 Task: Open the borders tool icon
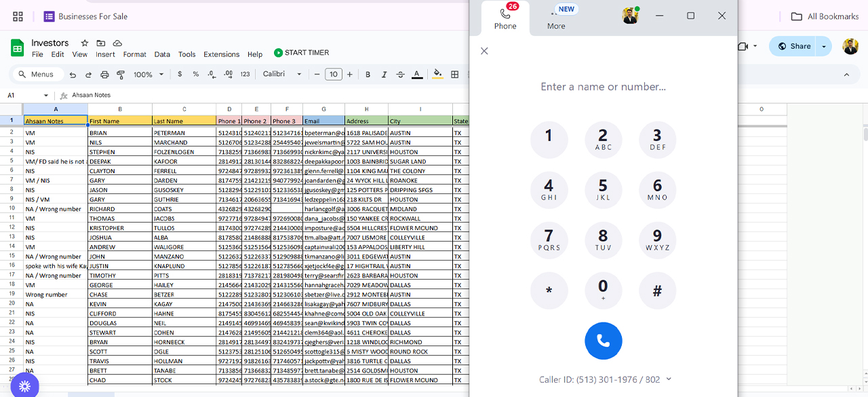pos(455,75)
